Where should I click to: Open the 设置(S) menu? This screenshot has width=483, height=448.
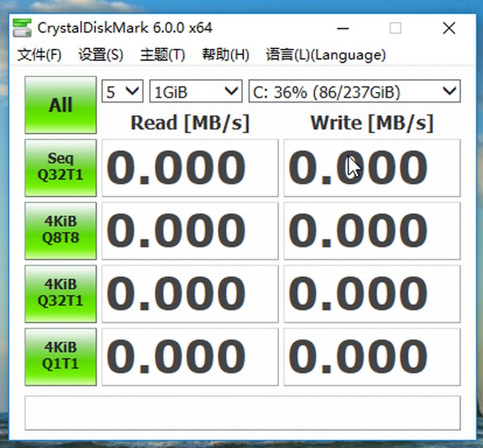tap(101, 55)
